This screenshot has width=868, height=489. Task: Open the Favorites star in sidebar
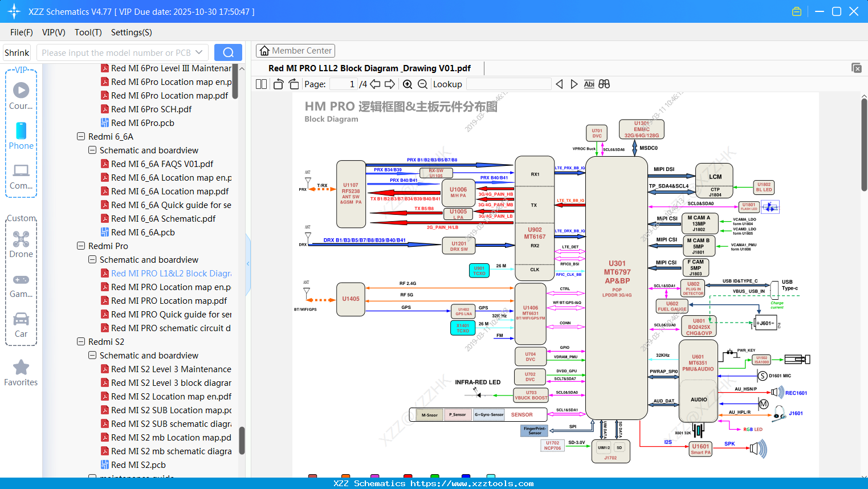pyautogui.click(x=21, y=373)
